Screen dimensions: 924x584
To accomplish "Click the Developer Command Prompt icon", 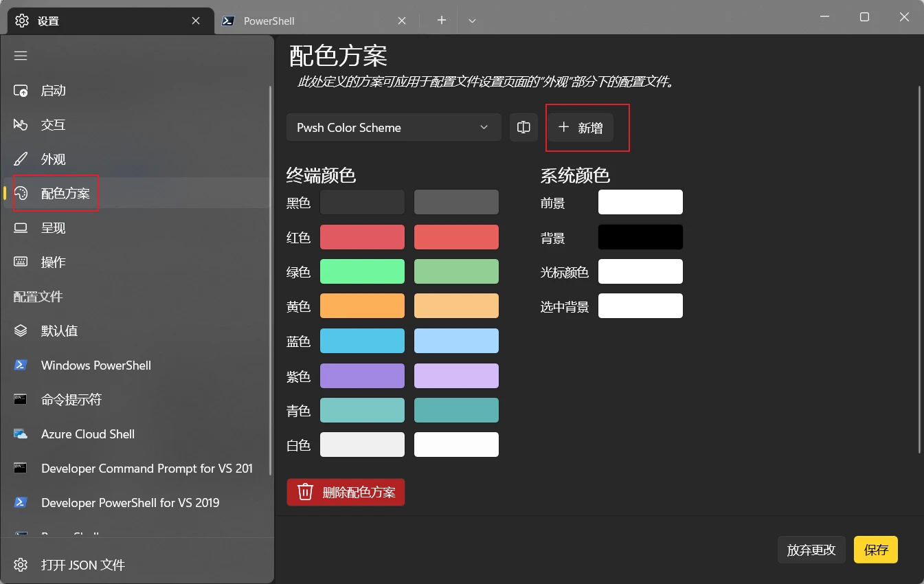I will click(21, 469).
